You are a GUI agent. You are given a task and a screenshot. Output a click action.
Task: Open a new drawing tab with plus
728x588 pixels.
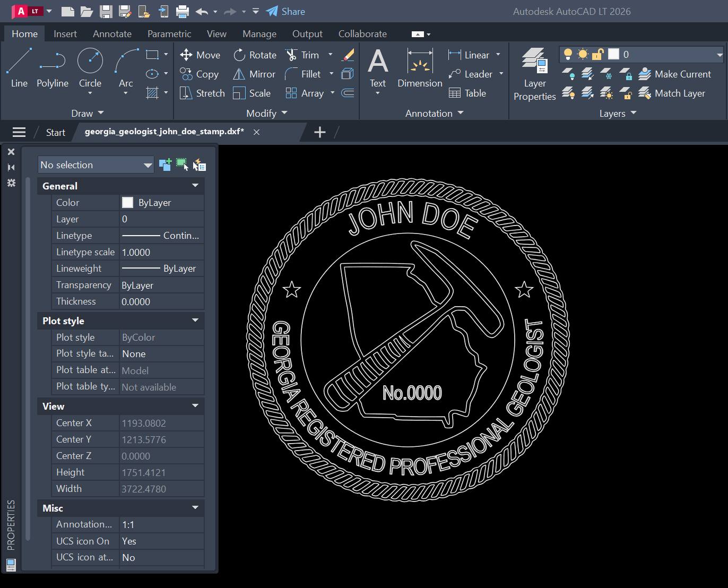(x=320, y=132)
